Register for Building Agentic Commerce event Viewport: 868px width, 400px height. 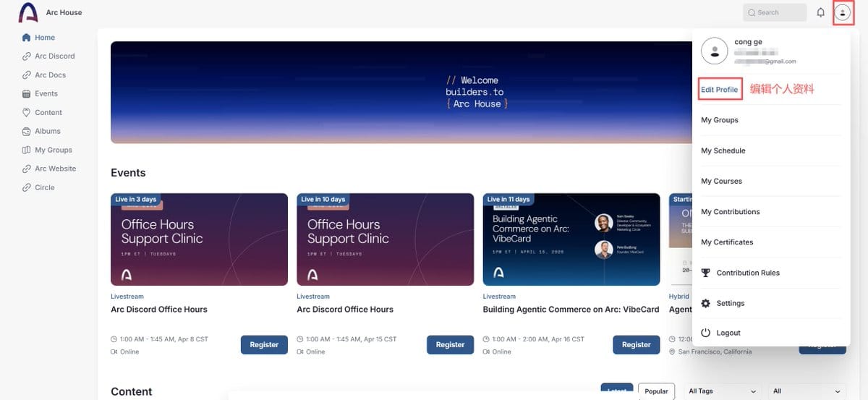[x=637, y=345]
